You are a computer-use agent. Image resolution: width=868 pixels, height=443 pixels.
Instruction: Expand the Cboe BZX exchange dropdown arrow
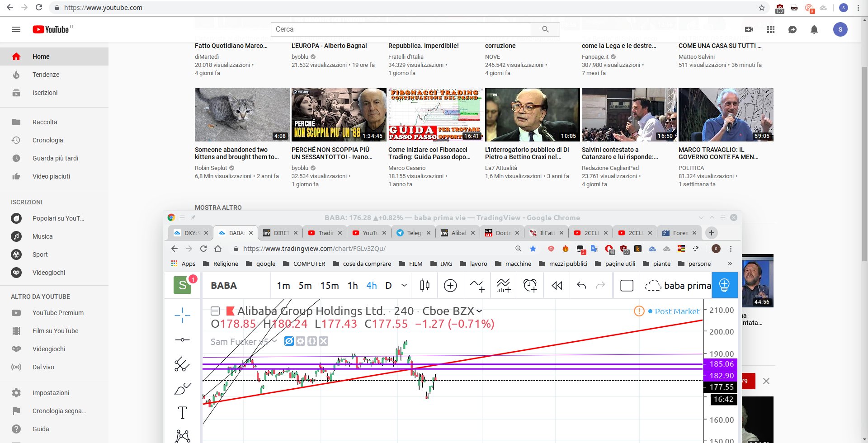click(x=479, y=311)
